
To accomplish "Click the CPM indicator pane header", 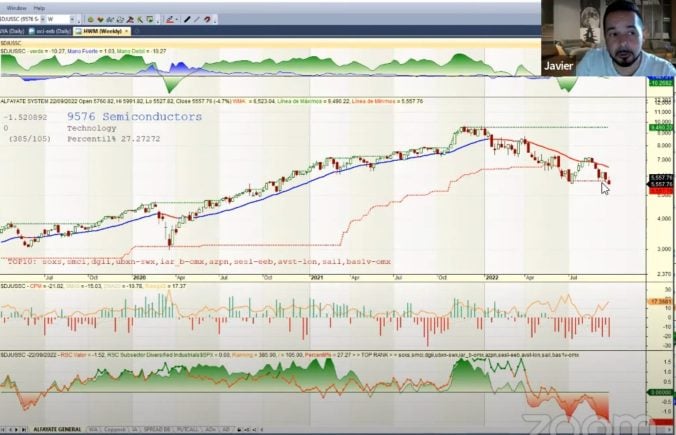I will (93, 286).
